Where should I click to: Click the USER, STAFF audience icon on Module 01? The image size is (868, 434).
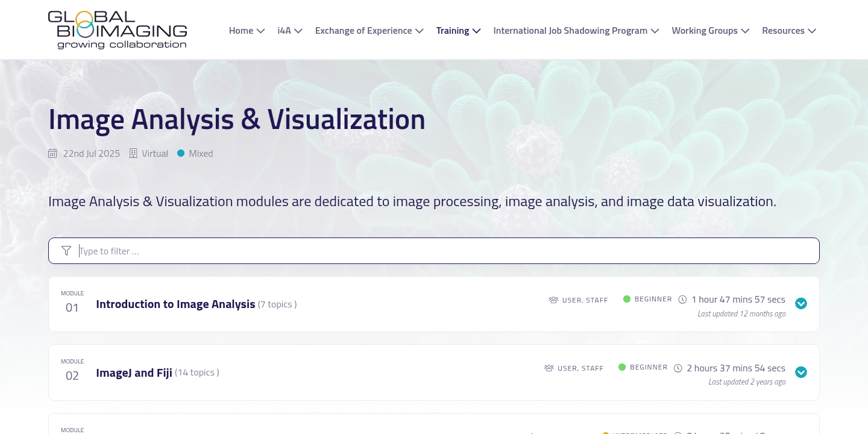[x=553, y=300]
